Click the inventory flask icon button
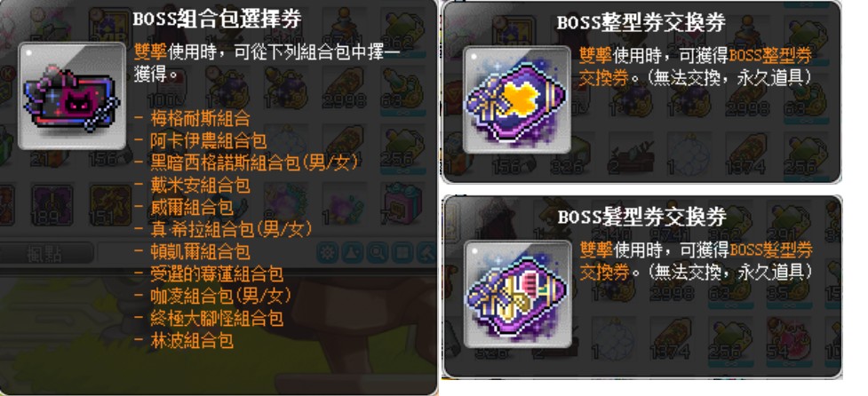Image resolution: width=868 pixels, height=396 pixels. point(352,253)
